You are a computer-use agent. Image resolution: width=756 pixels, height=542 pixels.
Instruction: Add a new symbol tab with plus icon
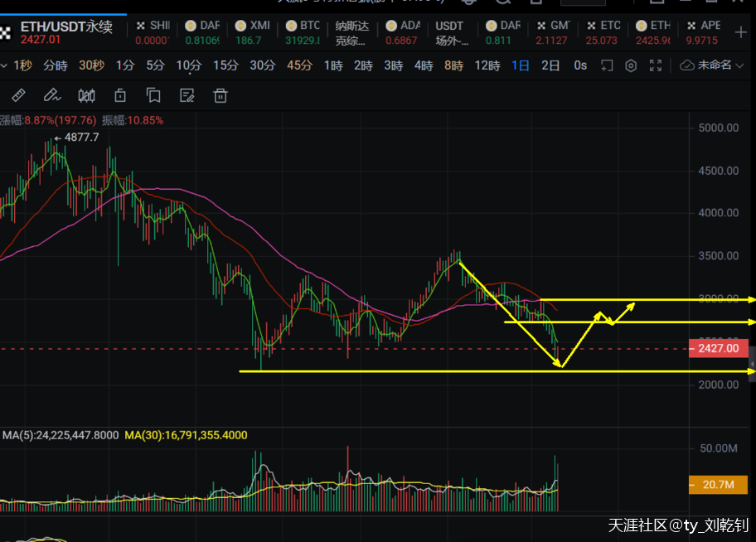(x=740, y=32)
